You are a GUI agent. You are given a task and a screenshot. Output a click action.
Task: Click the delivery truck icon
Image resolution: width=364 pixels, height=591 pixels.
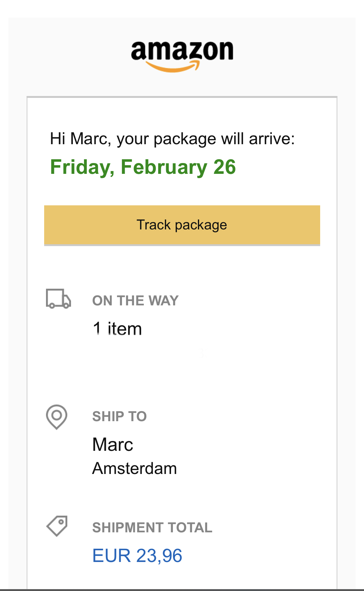click(x=58, y=299)
